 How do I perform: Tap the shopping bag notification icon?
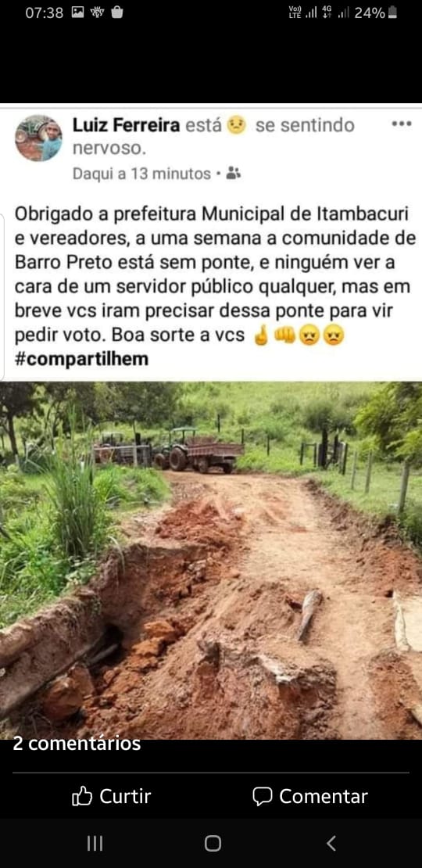coord(116,13)
